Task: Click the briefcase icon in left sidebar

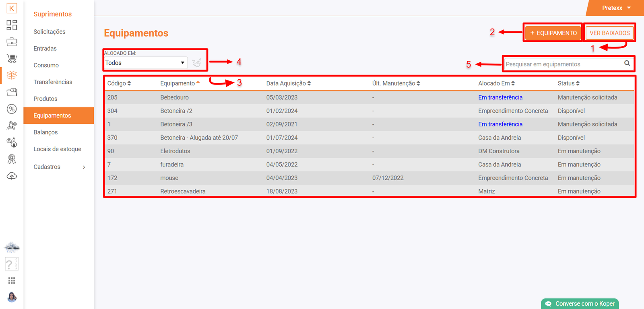Action: point(12,42)
